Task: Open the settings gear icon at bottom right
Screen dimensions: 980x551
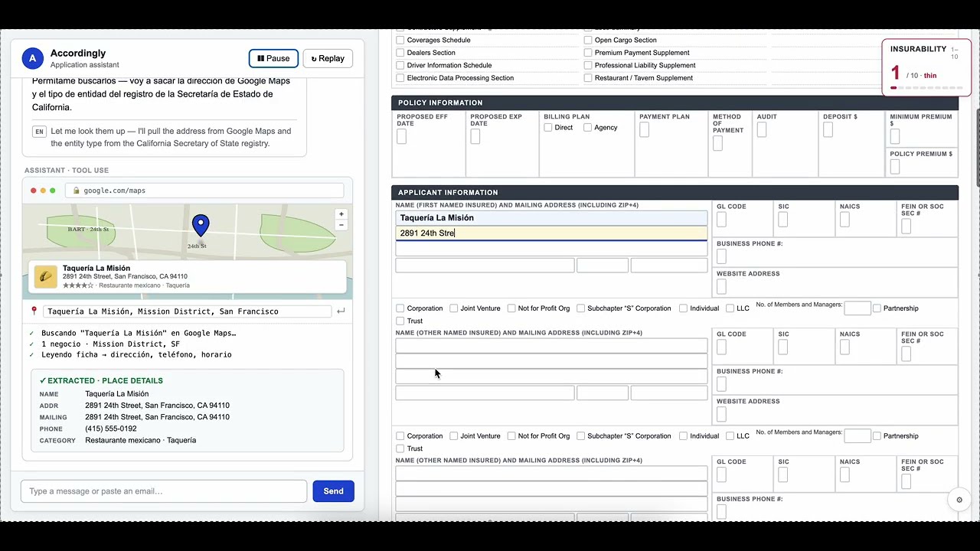Action: [x=959, y=500]
